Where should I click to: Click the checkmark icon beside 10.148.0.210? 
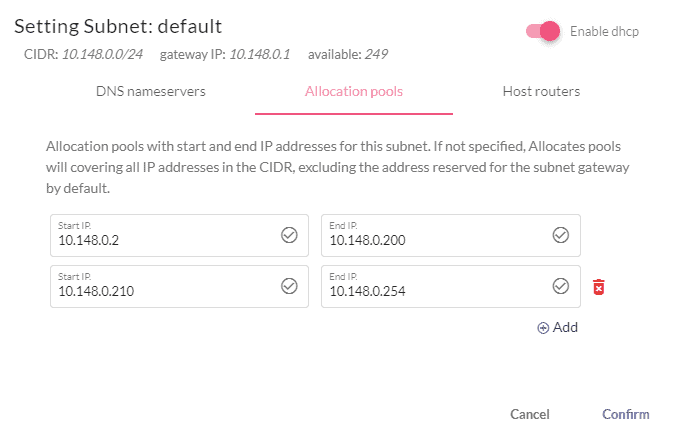tap(289, 286)
